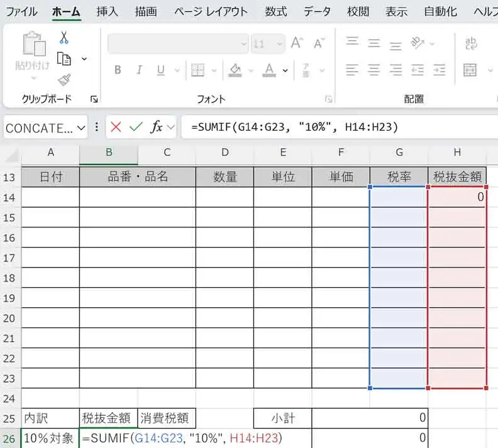
Task: Open the font size dropdown
Action: (x=278, y=44)
